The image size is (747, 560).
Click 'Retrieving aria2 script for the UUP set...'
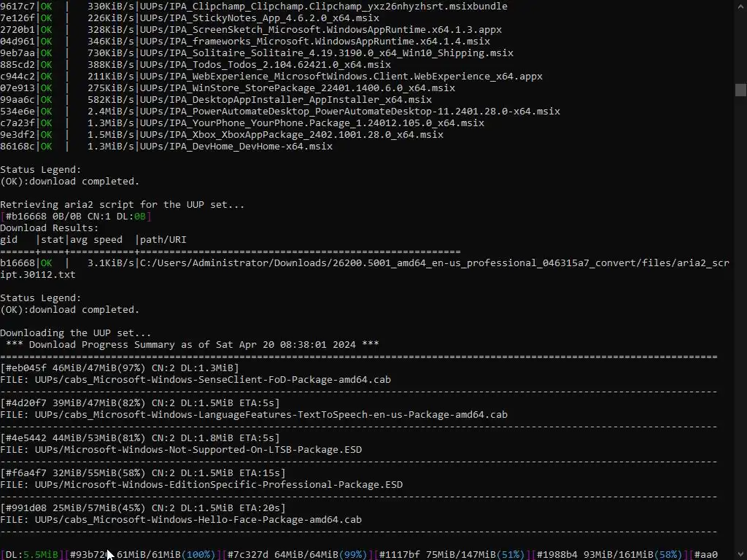point(123,205)
